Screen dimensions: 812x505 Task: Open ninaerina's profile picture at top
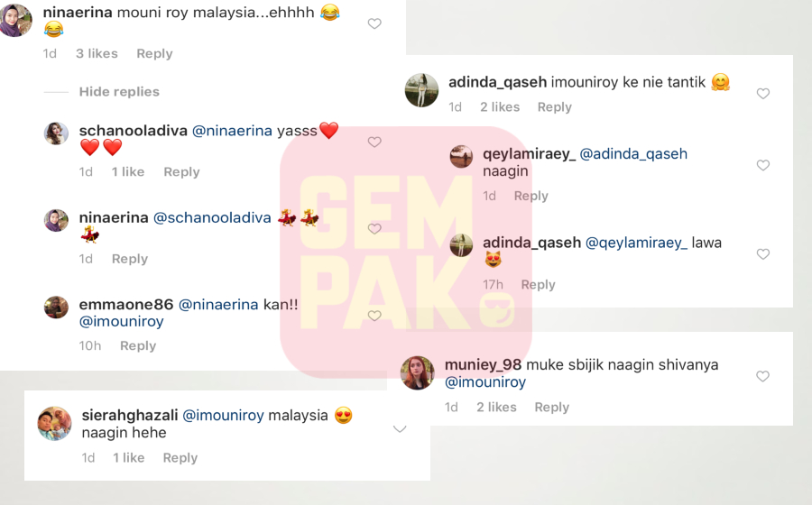pos(15,20)
